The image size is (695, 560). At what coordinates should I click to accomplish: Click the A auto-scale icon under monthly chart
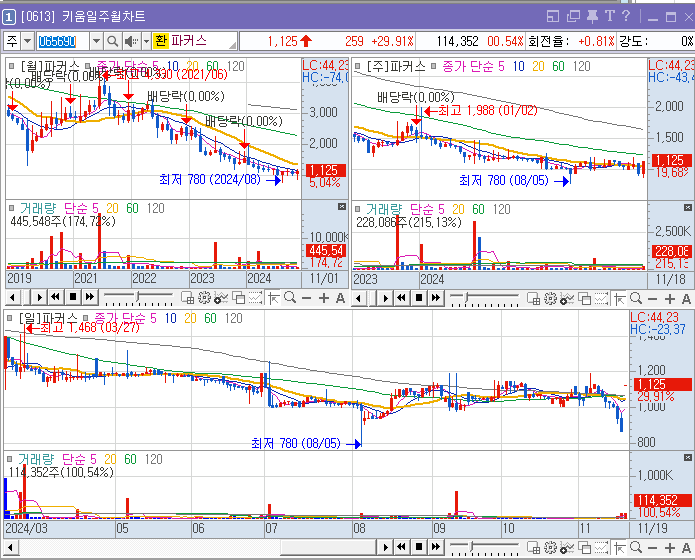click(340, 298)
